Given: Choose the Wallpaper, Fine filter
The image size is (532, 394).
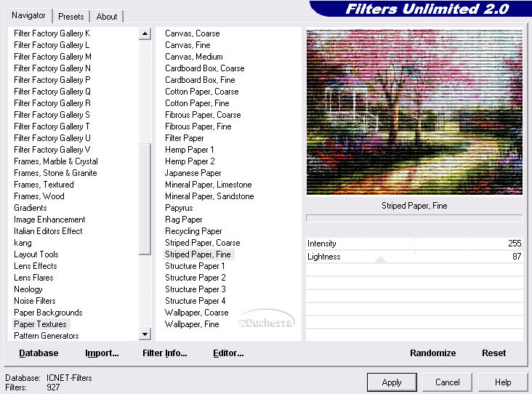Looking at the screenshot, I should [192, 324].
